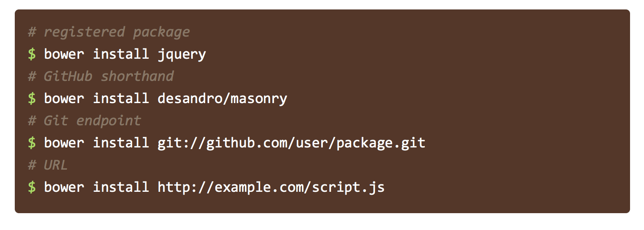Click the dollar prompt before desandro/masonry command
The image size is (644, 230).
click(x=32, y=98)
